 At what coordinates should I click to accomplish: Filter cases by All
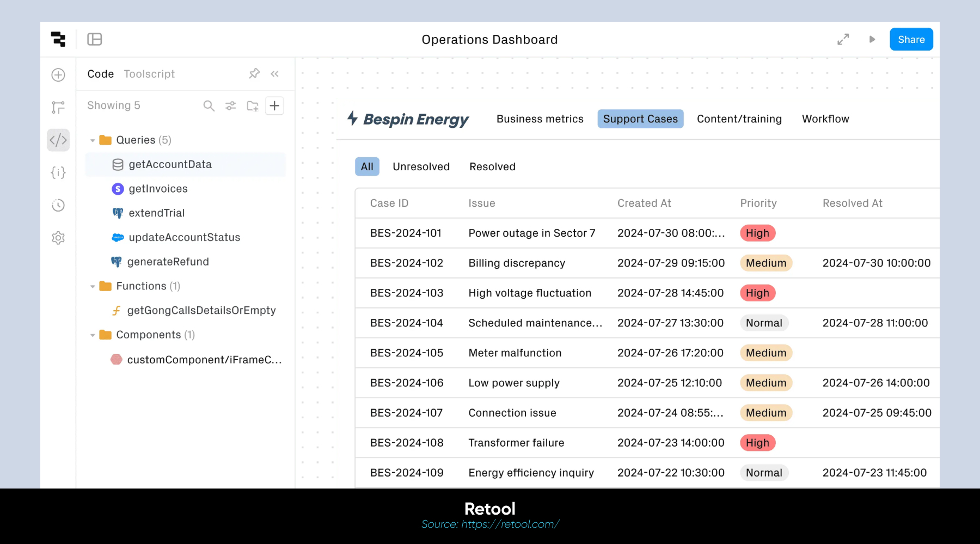click(367, 166)
